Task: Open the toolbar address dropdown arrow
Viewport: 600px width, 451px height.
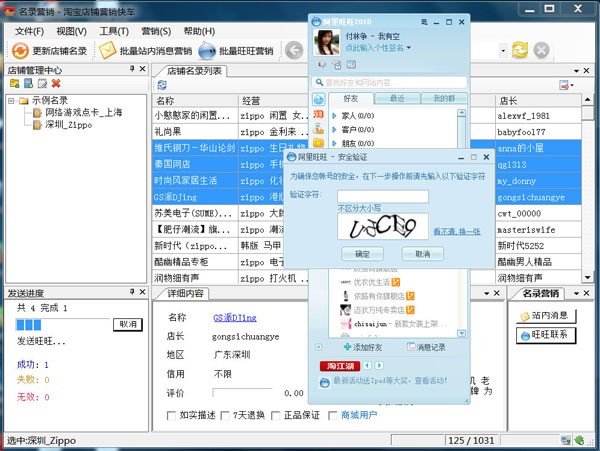Action: tap(503, 50)
